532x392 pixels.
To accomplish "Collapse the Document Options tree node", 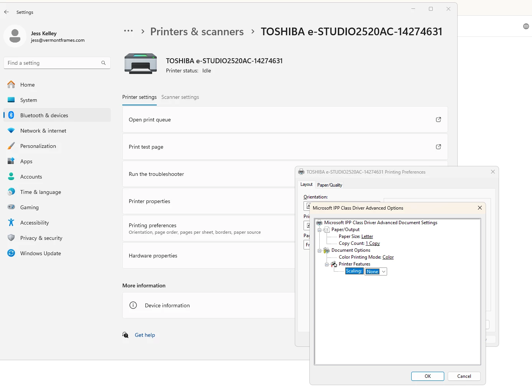I will [x=319, y=251].
